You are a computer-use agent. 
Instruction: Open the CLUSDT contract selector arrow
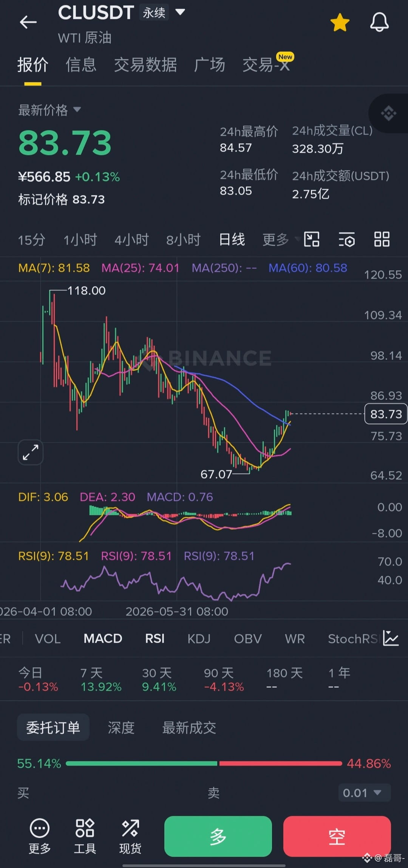point(180,12)
